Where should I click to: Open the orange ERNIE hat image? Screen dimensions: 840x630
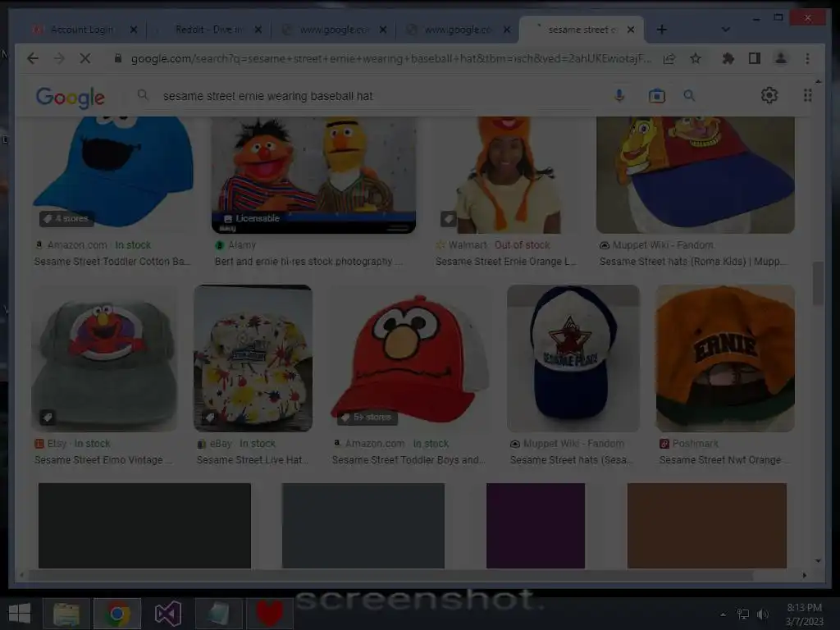click(x=725, y=358)
